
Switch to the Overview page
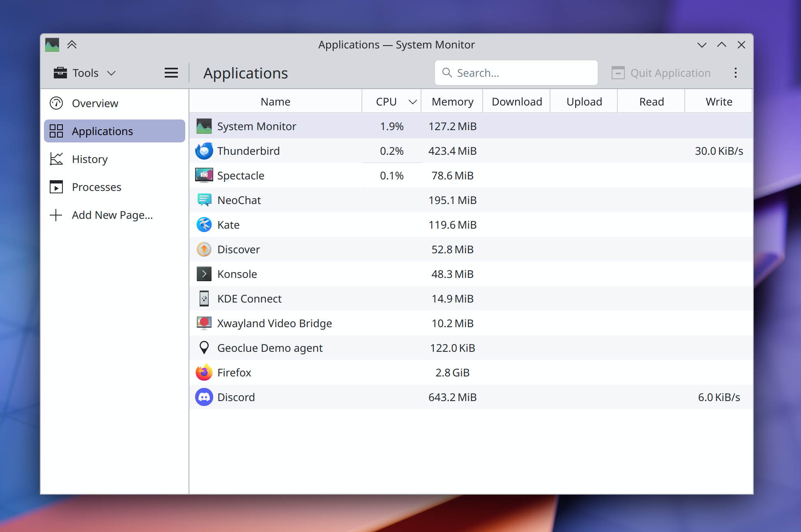(95, 103)
